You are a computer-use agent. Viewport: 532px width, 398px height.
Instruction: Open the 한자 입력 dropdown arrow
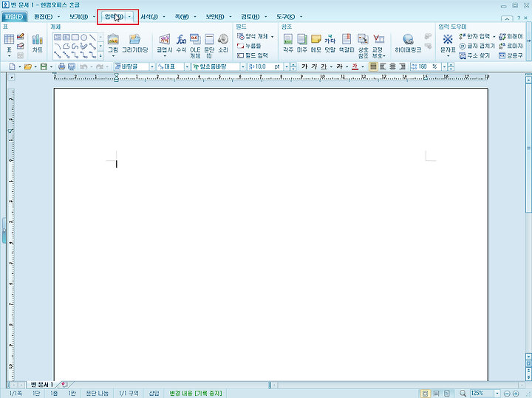(494, 36)
